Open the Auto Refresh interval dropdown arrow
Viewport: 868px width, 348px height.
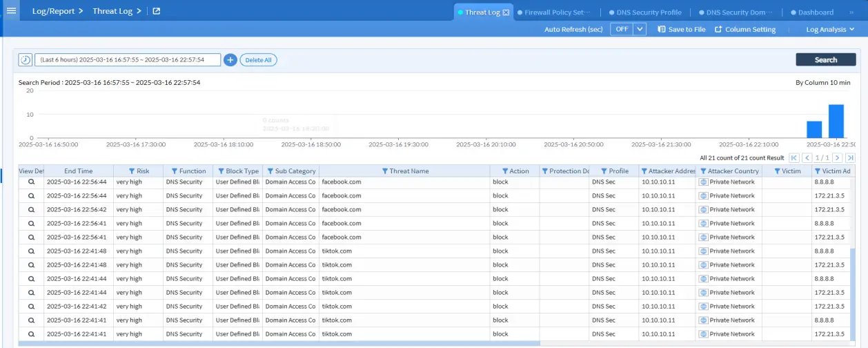[x=640, y=29]
